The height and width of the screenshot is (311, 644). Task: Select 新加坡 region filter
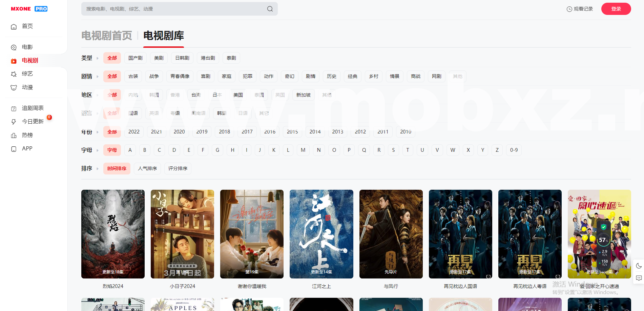pos(304,95)
